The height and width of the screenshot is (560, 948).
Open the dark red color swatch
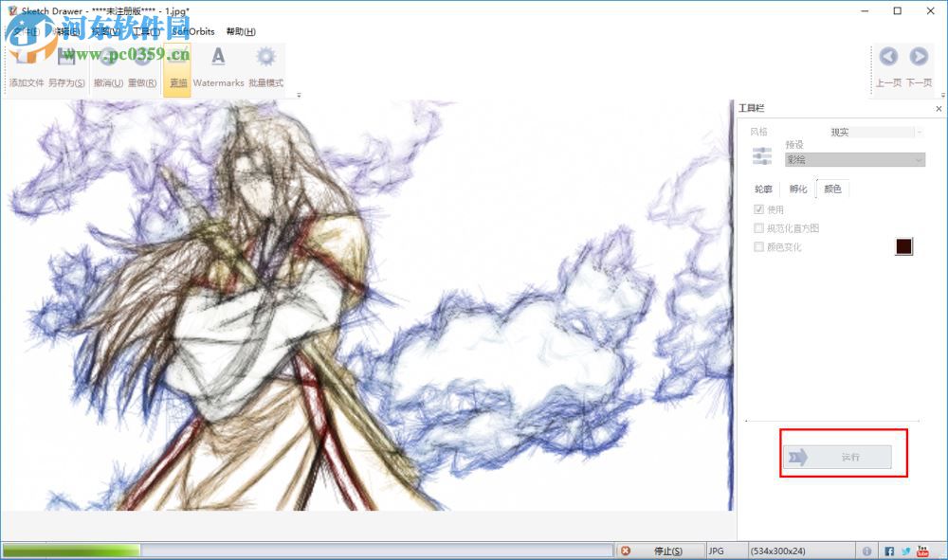(902, 246)
